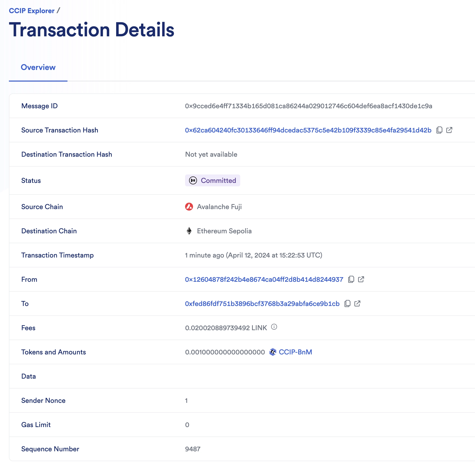
Task: Copy the To address
Action: [348, 303]
